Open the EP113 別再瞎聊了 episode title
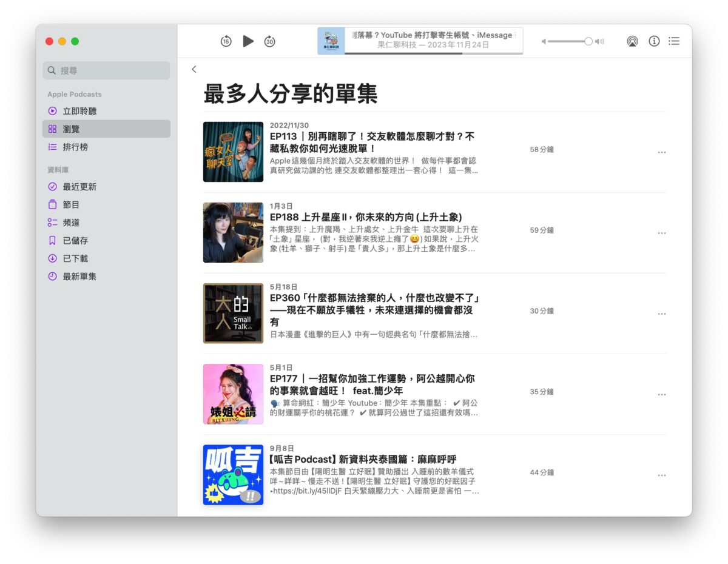The image size is (728, 564). [372, 143]
